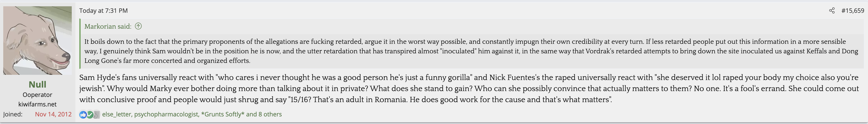868x124 pixels.
Task: Click the gray third reaction icon
Action: coord(96,114)
